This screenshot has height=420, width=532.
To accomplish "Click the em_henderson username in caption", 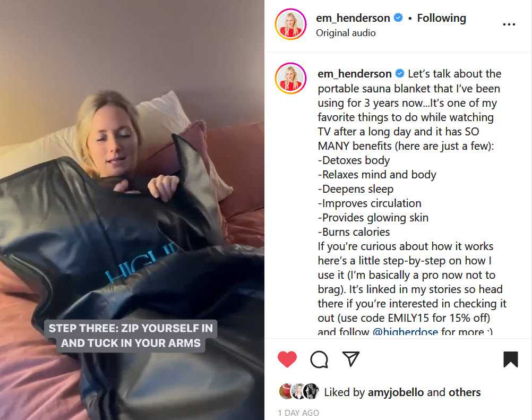I will tap(355, 74).
